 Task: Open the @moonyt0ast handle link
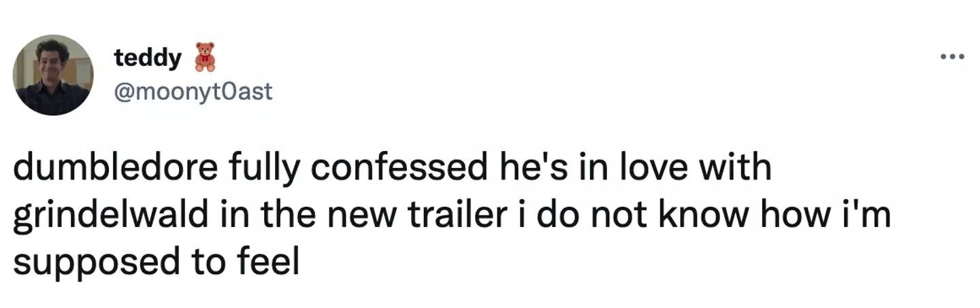tap(193, 90)
